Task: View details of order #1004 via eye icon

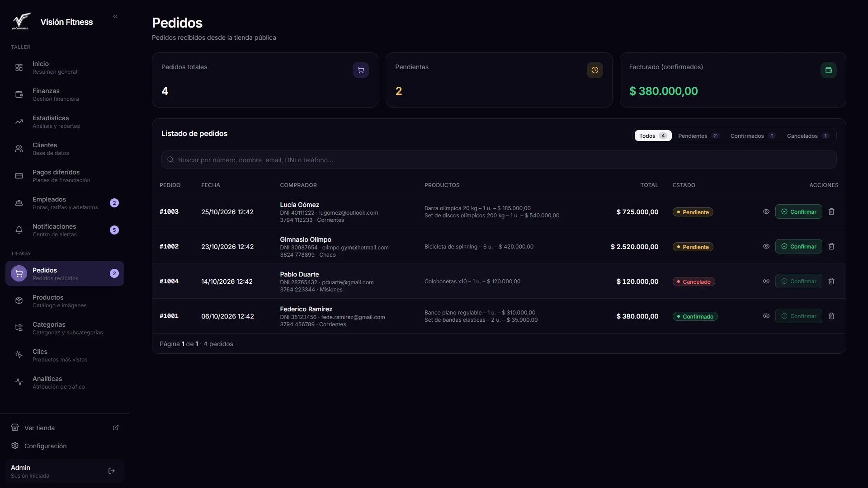Action: 766,281
